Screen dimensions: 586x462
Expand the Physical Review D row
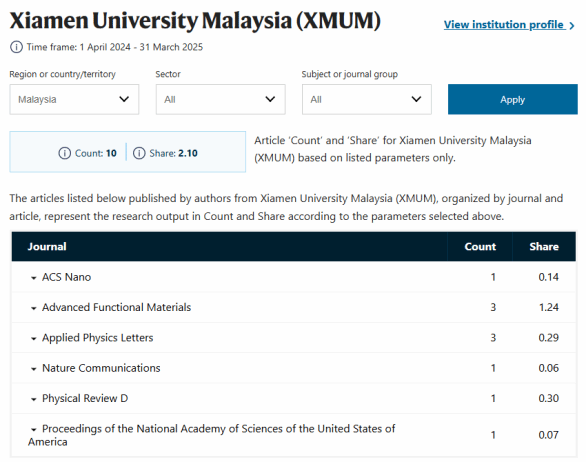[34, 399]
